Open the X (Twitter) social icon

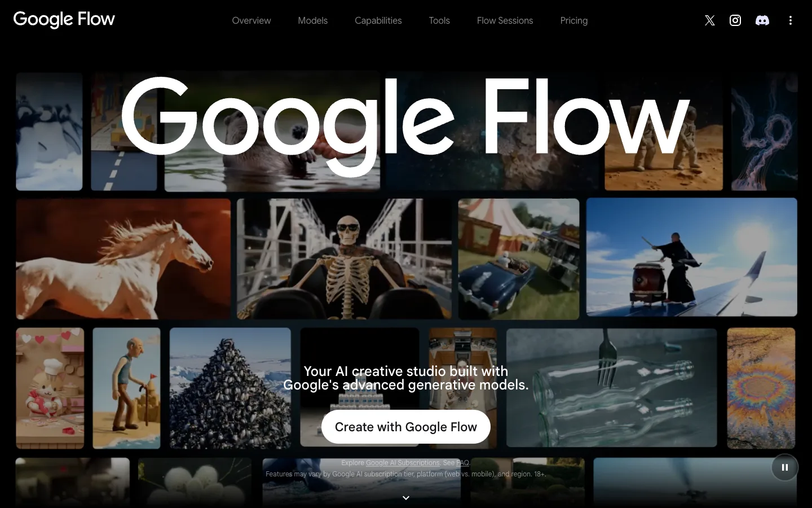(x=709, y=20)
